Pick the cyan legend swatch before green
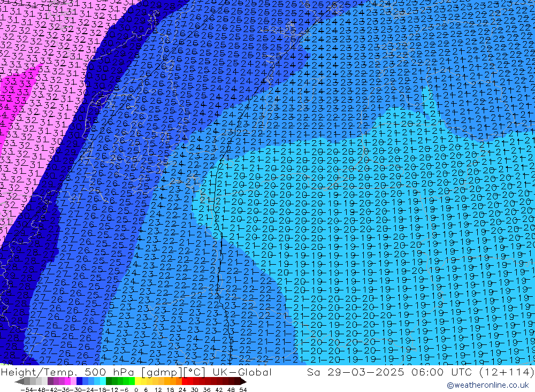 click(x=103, y=381)
